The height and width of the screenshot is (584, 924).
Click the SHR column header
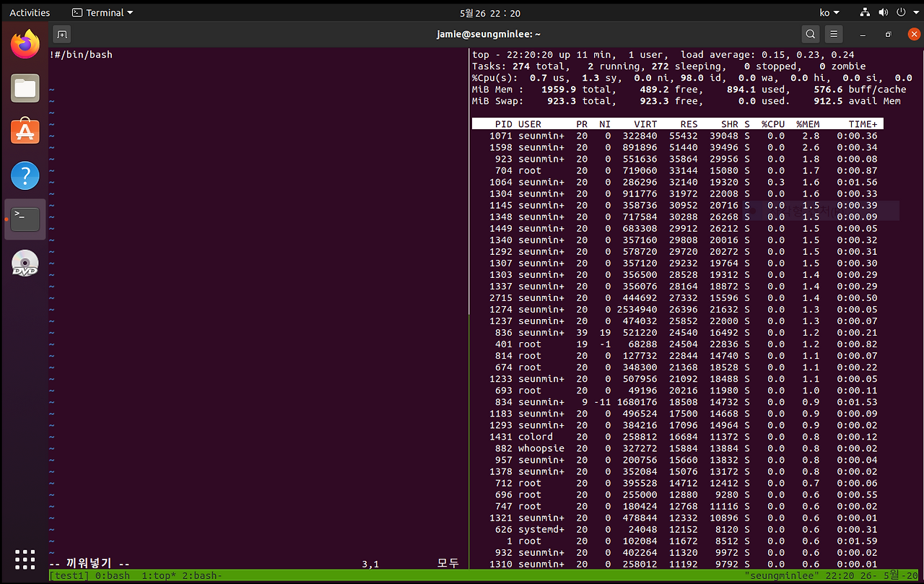(730, 124)
